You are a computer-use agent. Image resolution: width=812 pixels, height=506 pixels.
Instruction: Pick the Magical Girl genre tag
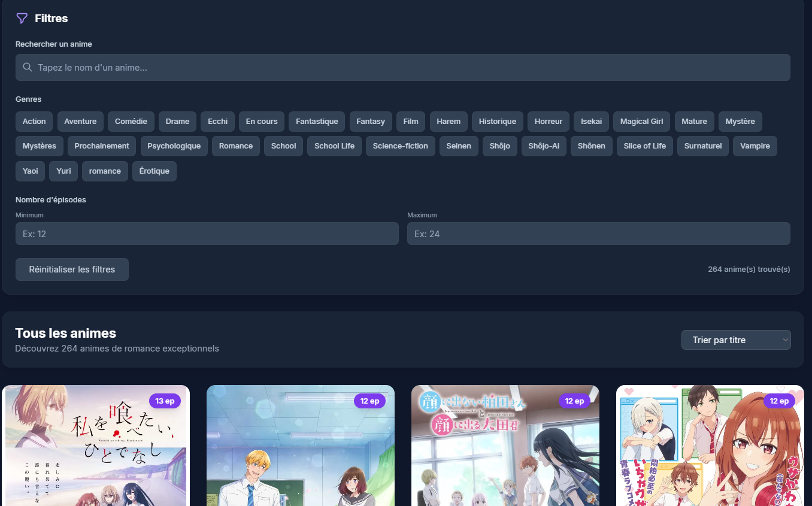(x=641, y=122)
